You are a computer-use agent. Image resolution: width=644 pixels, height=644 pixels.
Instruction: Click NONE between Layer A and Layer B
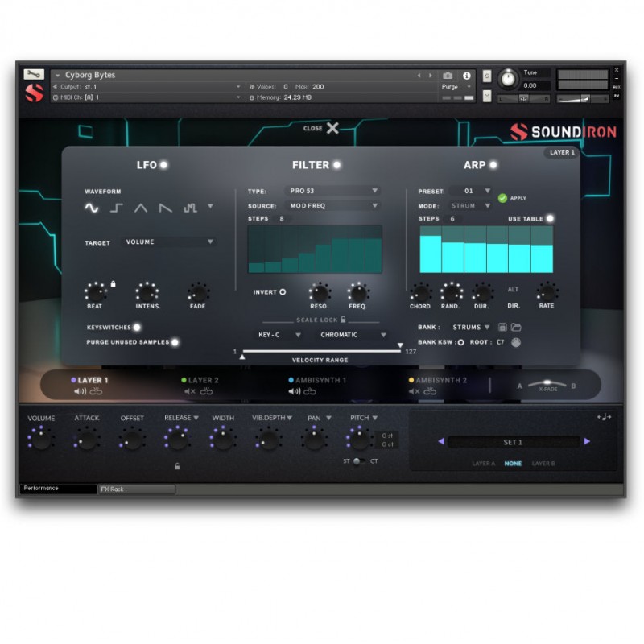tap(513, 464)
